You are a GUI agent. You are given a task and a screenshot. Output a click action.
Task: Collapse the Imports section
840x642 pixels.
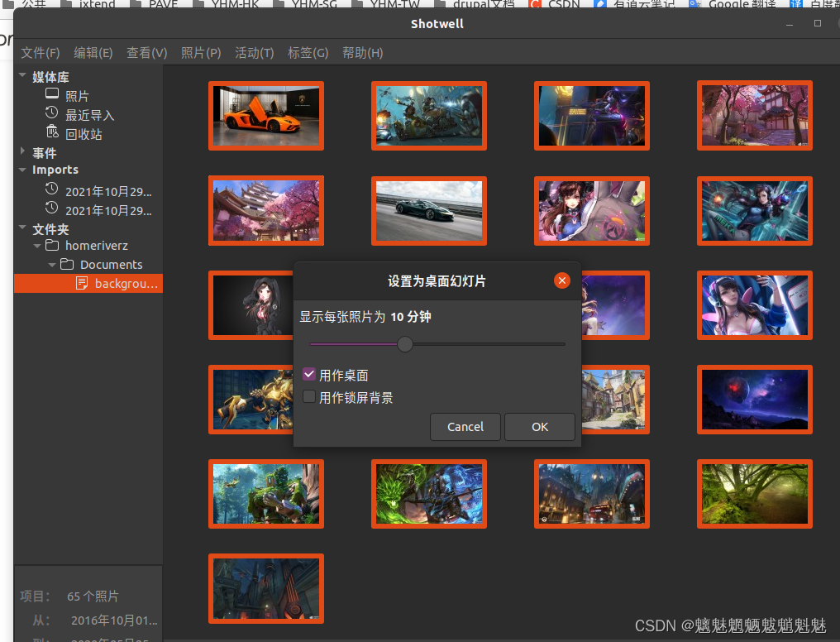[x=22, y=170]
